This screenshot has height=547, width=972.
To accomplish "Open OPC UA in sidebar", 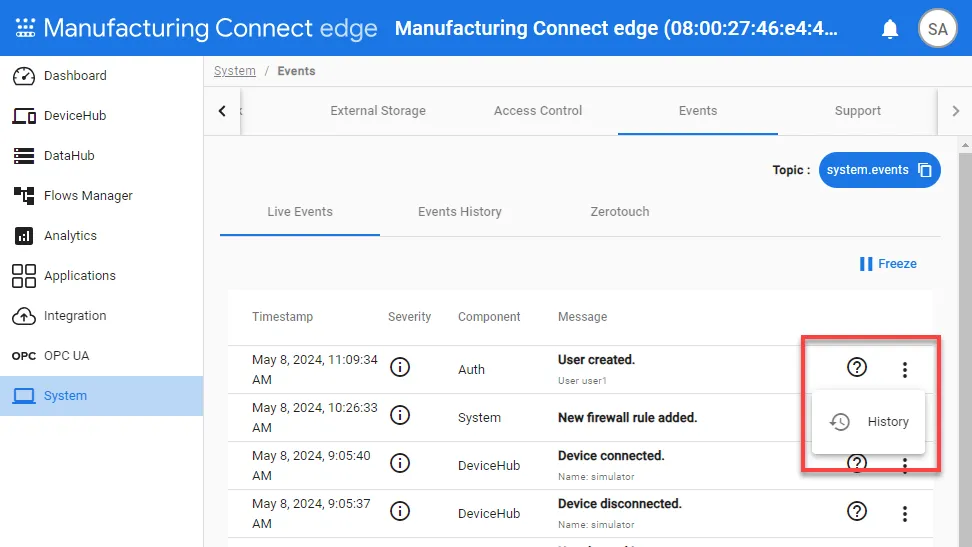I will (x=102, y=355).
